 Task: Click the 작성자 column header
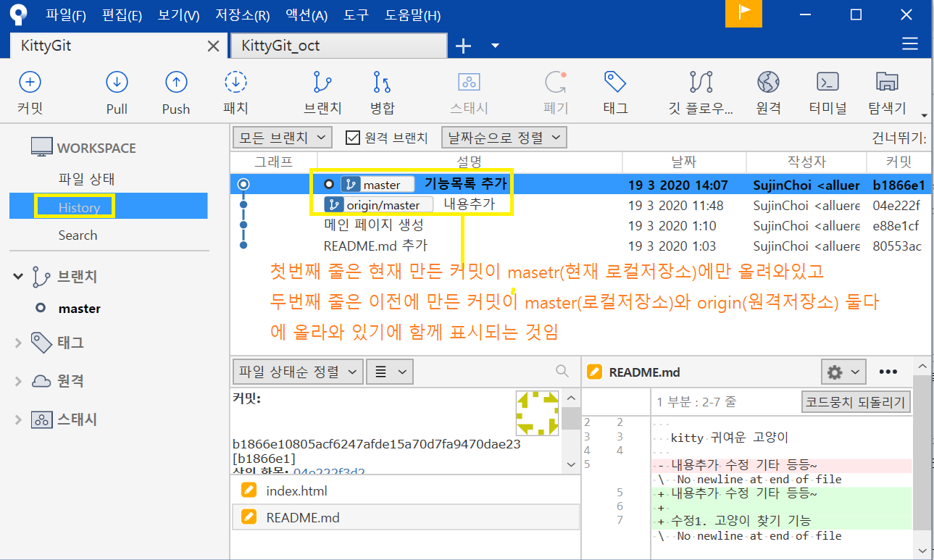coord(806,162)
